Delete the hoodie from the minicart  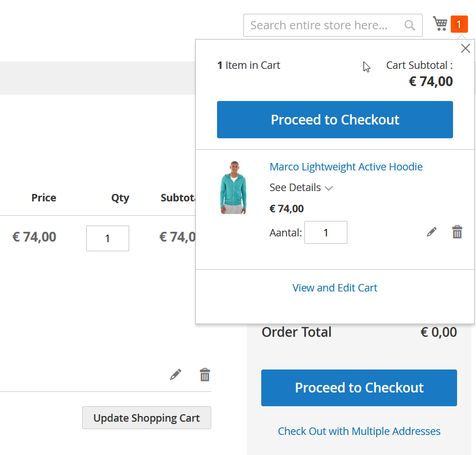tap(457, 232)
